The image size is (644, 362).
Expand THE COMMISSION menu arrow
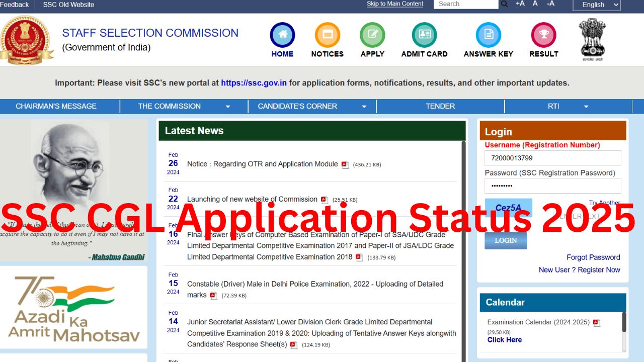click(227, 107)
